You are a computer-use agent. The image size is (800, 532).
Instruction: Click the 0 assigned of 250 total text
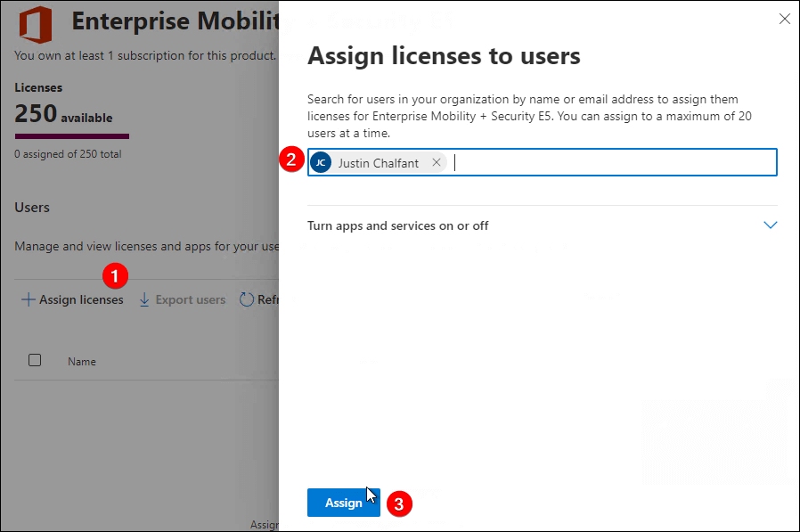68,154
